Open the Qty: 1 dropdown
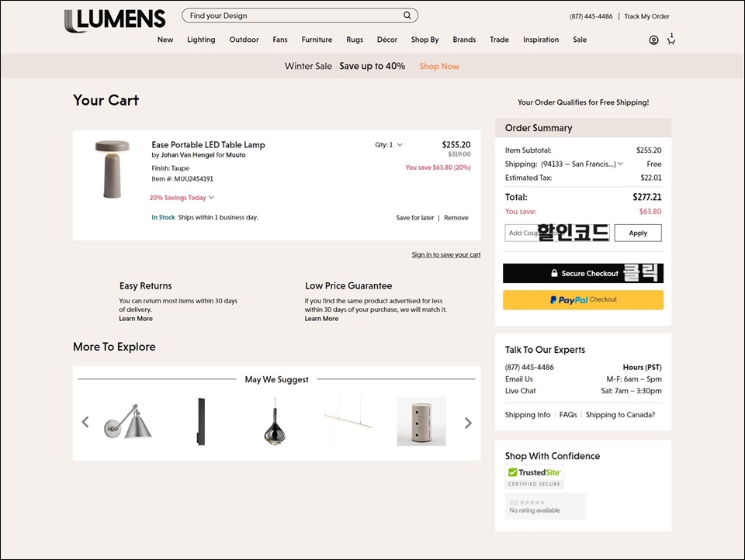This screenshot has height=560, width=745. coord(389,145)
